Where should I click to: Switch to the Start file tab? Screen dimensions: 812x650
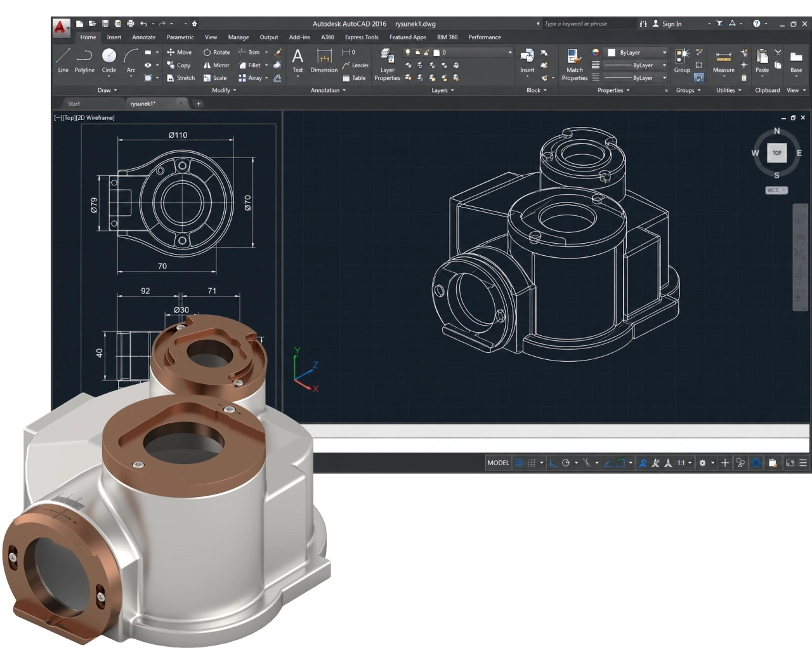(x=74, y=103)
